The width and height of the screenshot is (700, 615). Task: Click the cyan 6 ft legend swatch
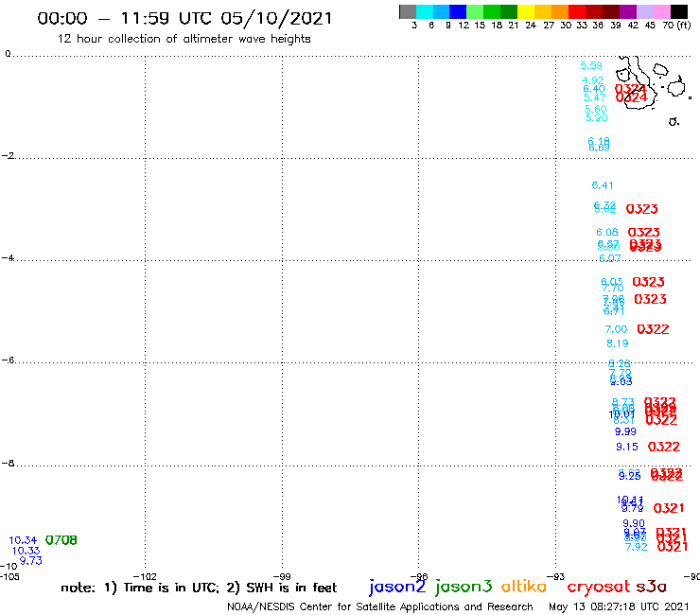pos(425,11)
